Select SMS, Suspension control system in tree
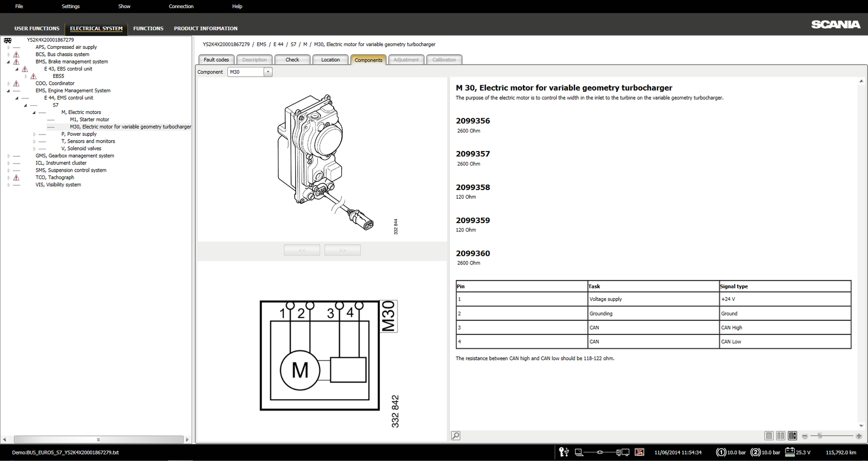Screen dimensions: 868x461 (71, 170)
